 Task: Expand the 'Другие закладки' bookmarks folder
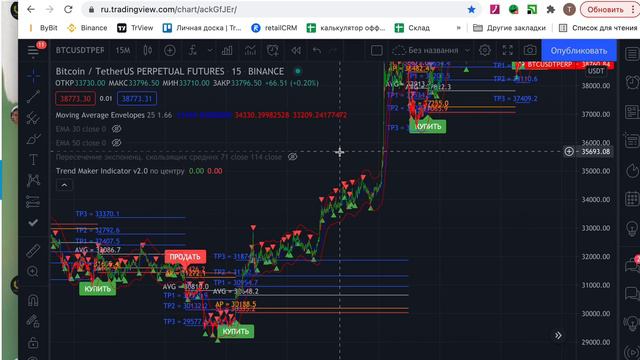(509, 28)
